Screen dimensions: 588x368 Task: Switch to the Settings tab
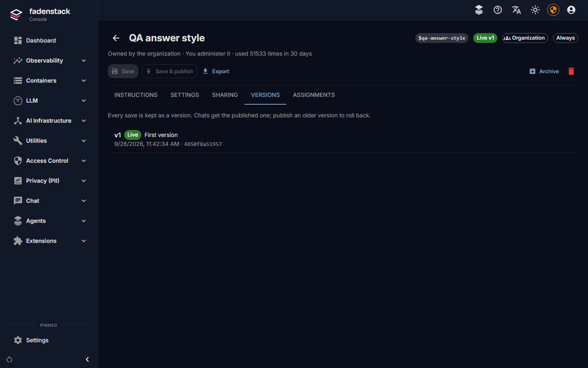[x=185, y=95]
